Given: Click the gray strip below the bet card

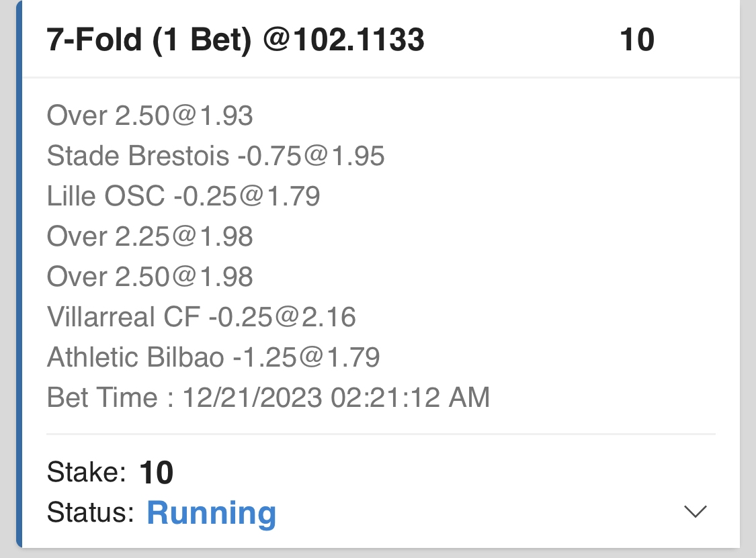Looking at the screenshot, I should (x=378, y=553).
